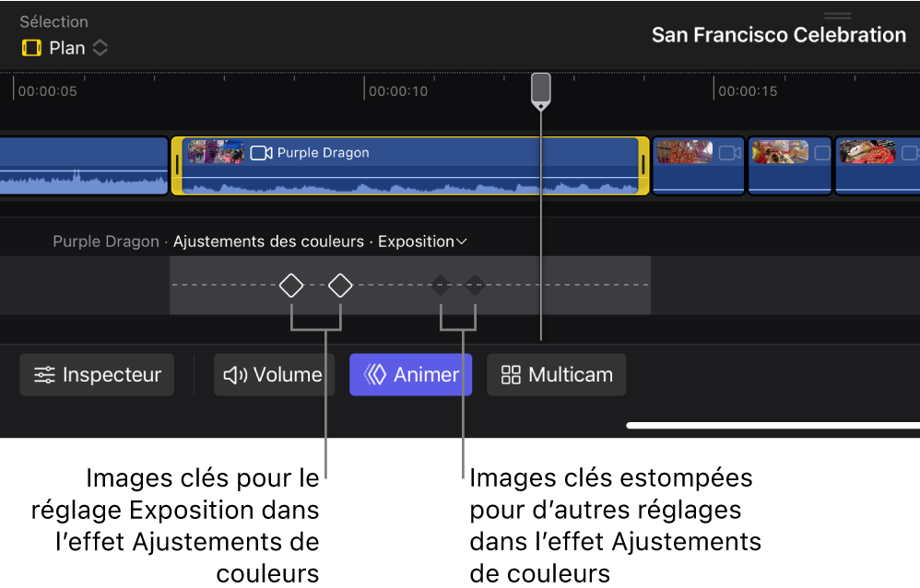
Task: Toggle the Animer keyframe button
Action: [x=411, y=374]
